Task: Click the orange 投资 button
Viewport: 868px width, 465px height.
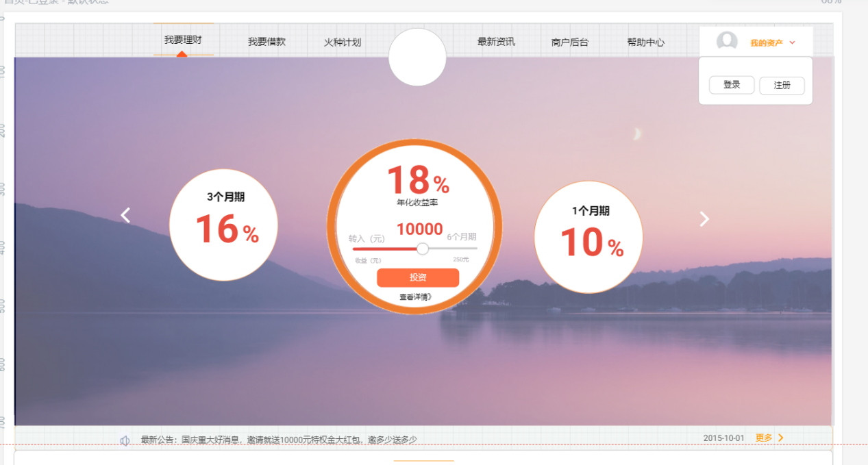Action: pos(418,277)
